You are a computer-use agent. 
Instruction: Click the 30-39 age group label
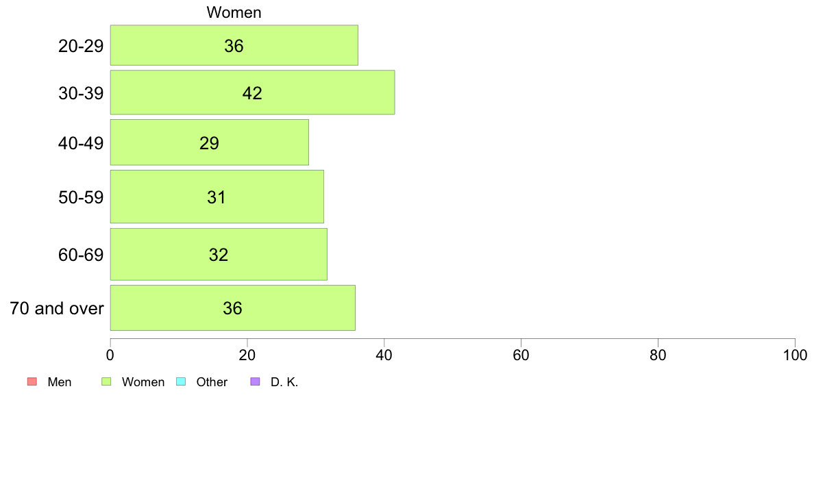point(81,93)
